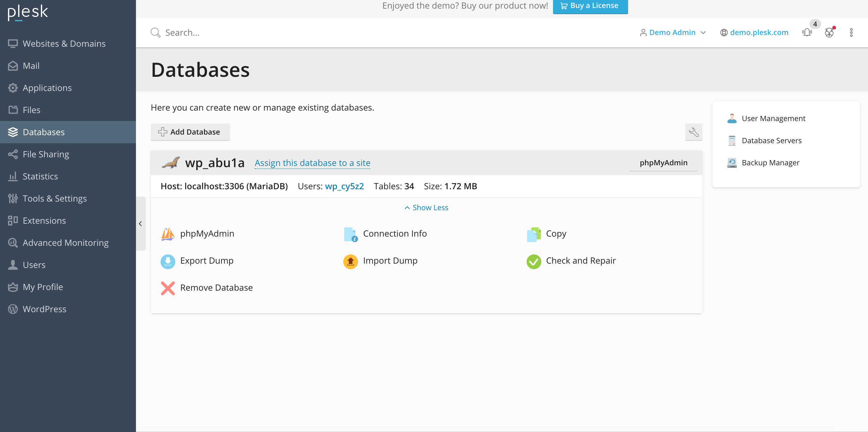
Task: Click the Buy a License button
Action: pos(590,6)
